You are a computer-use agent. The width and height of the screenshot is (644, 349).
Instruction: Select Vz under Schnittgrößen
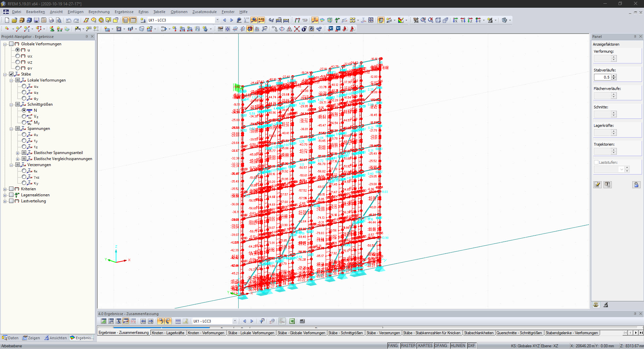point(24,116)
